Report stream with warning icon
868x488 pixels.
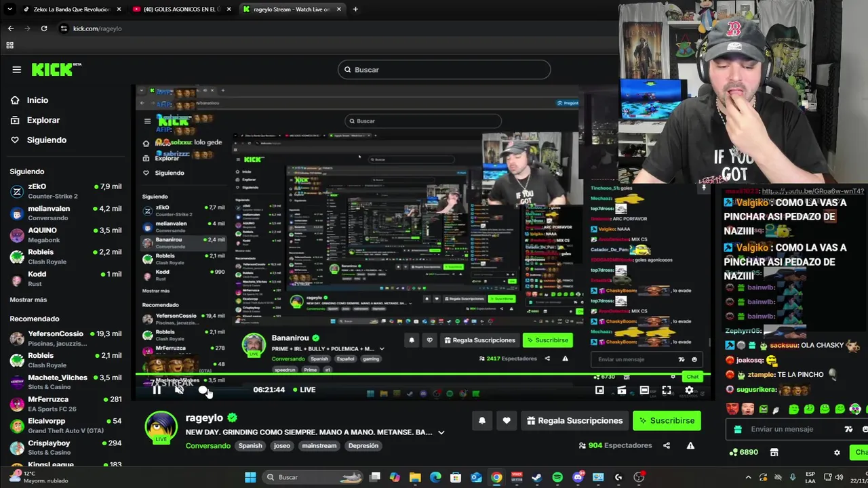(690, 446)
